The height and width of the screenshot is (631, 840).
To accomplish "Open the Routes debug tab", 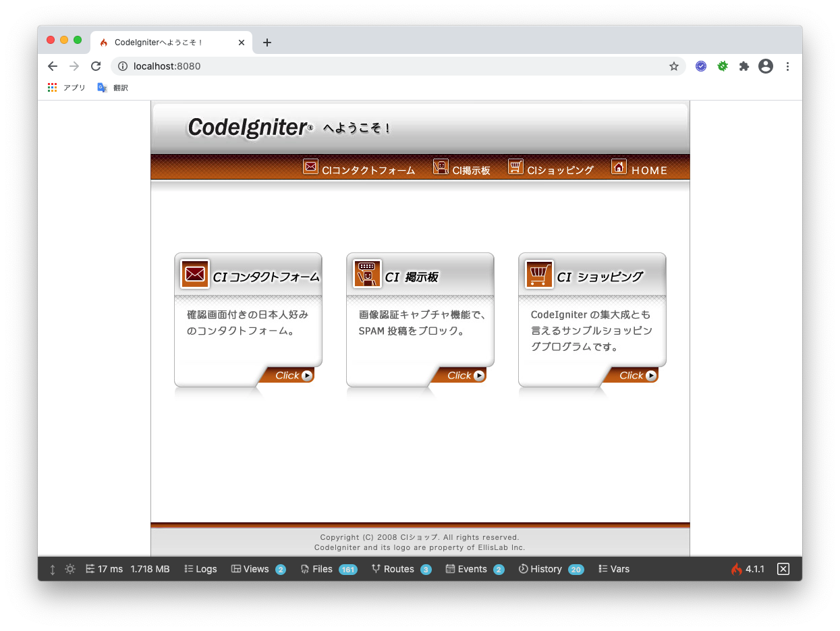I will [x=401, y=569].
